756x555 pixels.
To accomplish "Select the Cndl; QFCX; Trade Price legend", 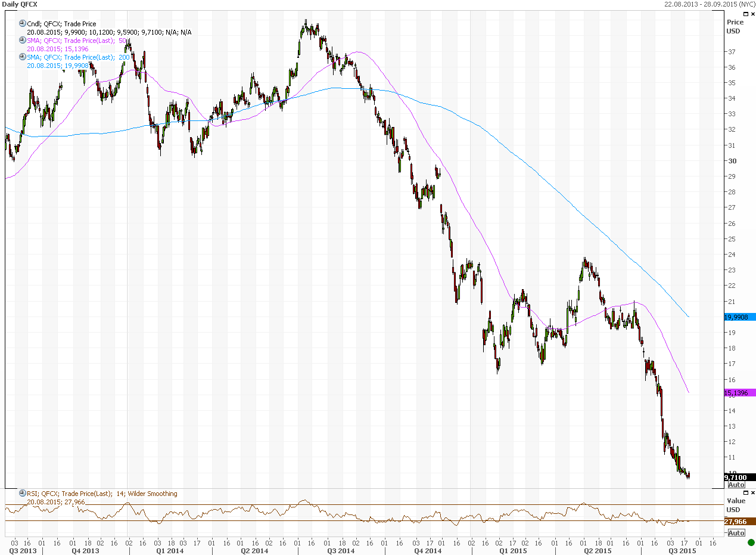I will point(61,24).
